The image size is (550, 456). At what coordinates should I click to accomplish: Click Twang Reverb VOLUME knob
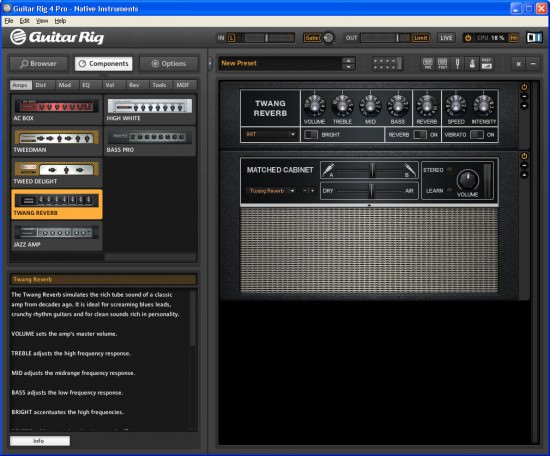point(314,106)
